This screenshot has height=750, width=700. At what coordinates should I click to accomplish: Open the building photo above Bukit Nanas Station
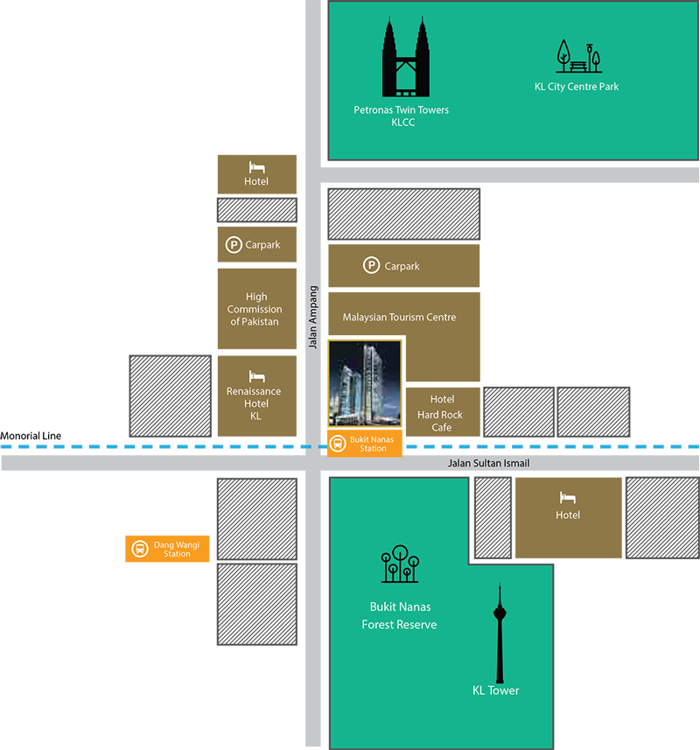364,383
